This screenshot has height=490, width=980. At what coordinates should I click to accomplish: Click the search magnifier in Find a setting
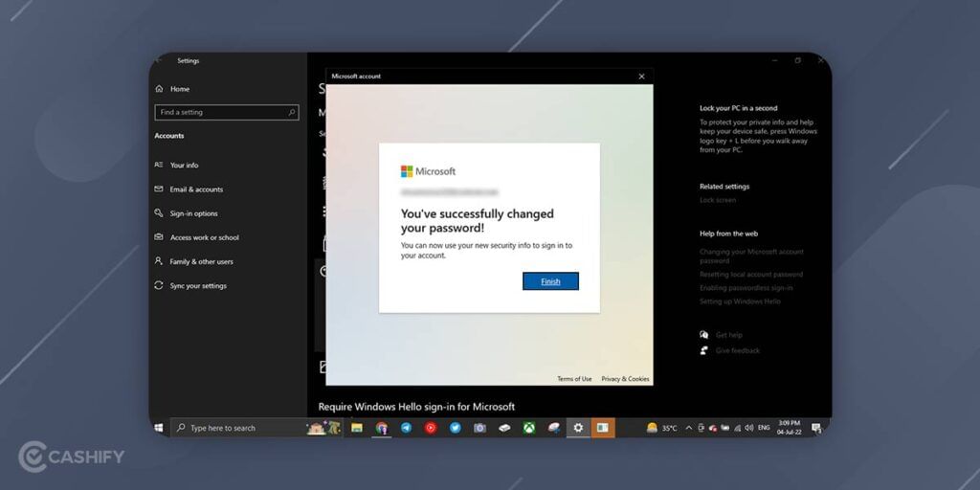click(x=291, y=113)
